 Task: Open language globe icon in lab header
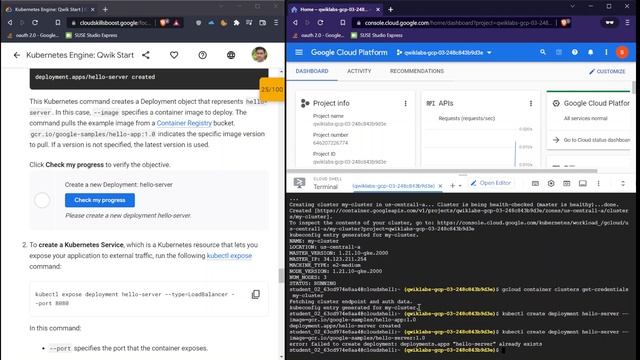pyautogui.click(x=231, y=55)
